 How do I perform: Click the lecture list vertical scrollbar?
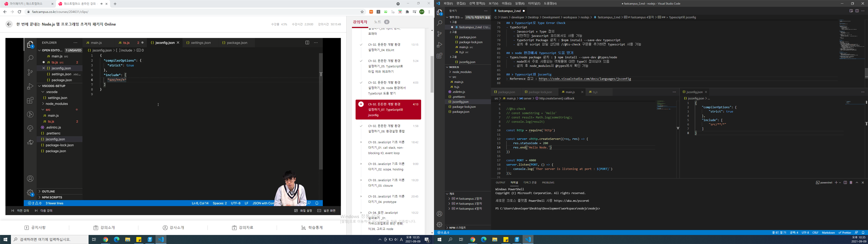click(432, 74)
